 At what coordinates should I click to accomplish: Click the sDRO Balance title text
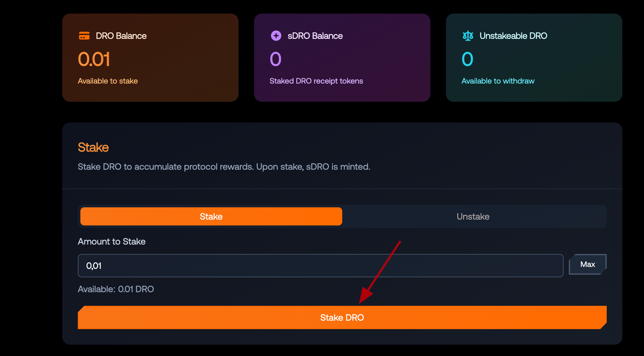click(x=315, y=36)
